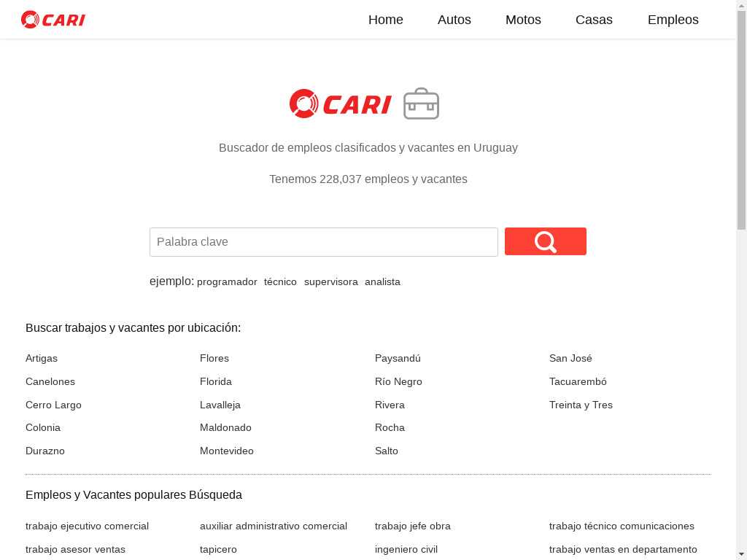
Task: Click the Tenemos 228,037 empleos y vacantes text
Action: point(368,179)
